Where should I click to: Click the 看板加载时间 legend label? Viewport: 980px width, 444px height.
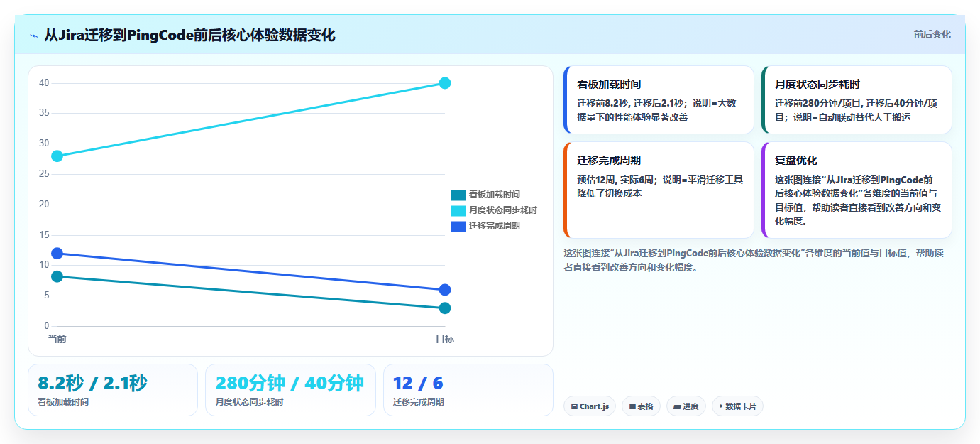[494, 195]
